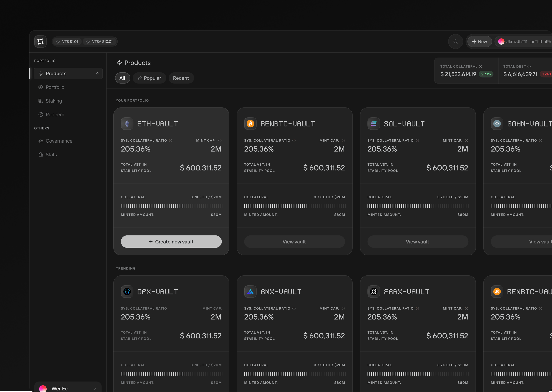Viewport: 552px width, 392px height.
Task: Select the Recent filter tab
Action: pos(181,78)
